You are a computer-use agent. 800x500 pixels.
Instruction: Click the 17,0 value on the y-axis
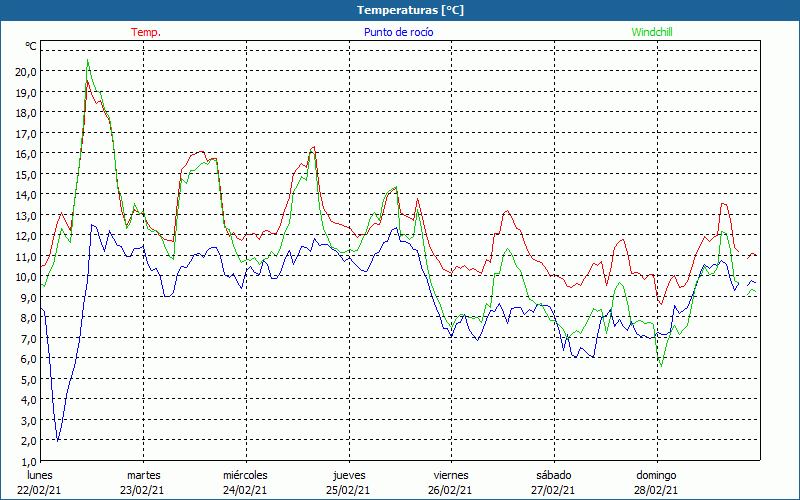(26, 133)
